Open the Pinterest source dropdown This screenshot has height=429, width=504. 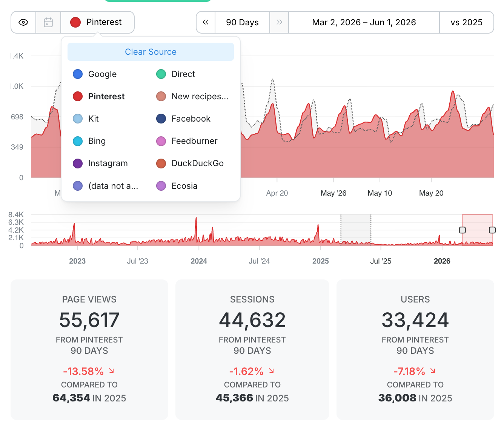coord(97,22)
